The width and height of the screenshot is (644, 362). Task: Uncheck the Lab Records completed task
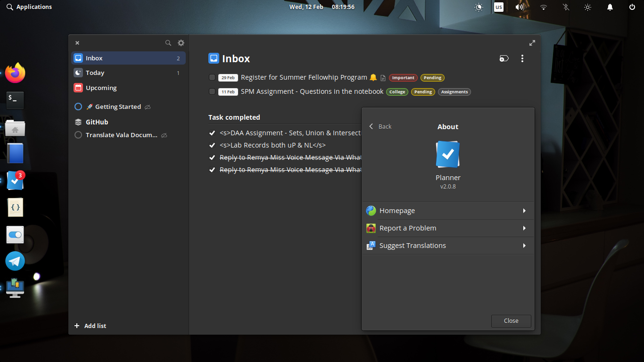click(212, 145)
